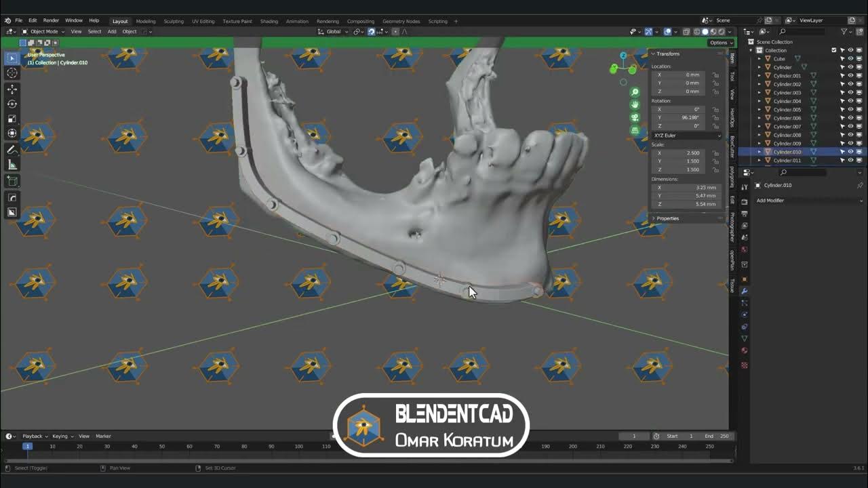The width and height of the screenshot is (868, 488).
Task: Open the Add Modifier dropdown
Action: 810,201
